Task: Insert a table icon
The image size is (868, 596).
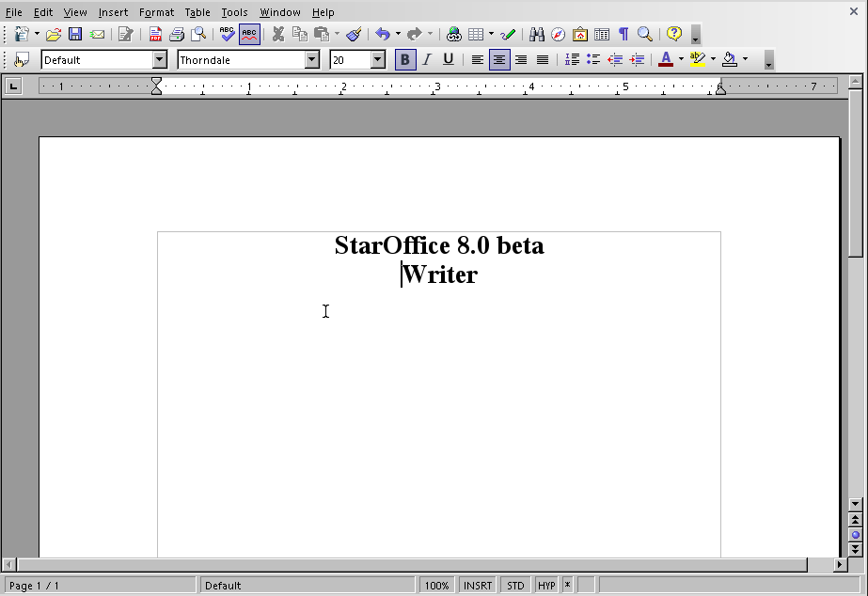Action: [x=476, y=34]
